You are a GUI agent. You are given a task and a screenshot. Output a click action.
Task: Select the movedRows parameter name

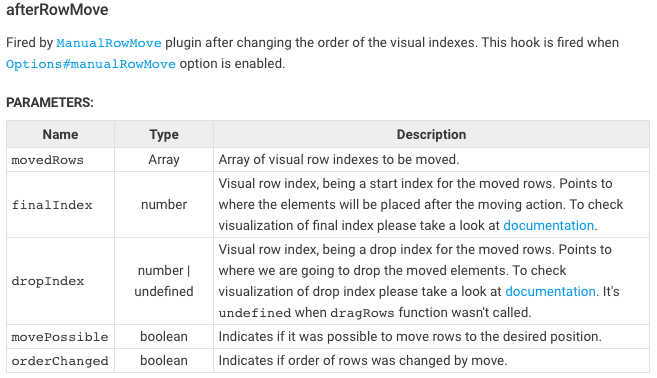47,160
